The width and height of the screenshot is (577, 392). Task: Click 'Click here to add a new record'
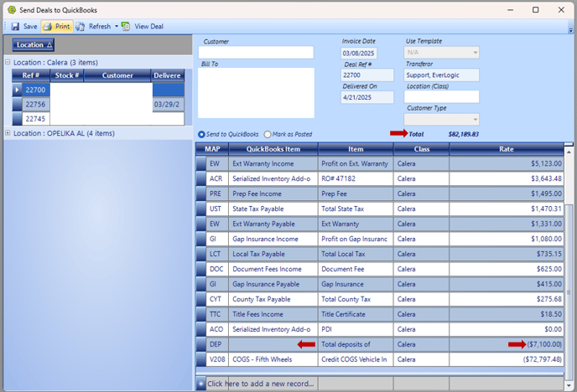261,384
